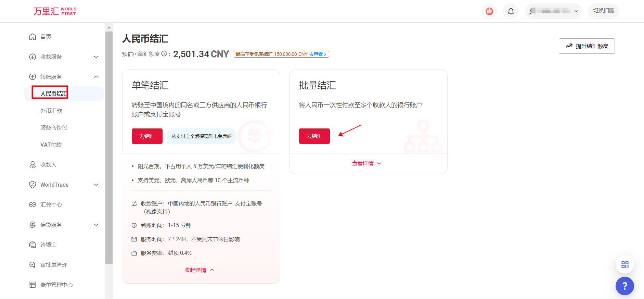Click 去结汇 button under 单笔结汇
This screenshot has width=644, height=299.
(x=147, y=136)
